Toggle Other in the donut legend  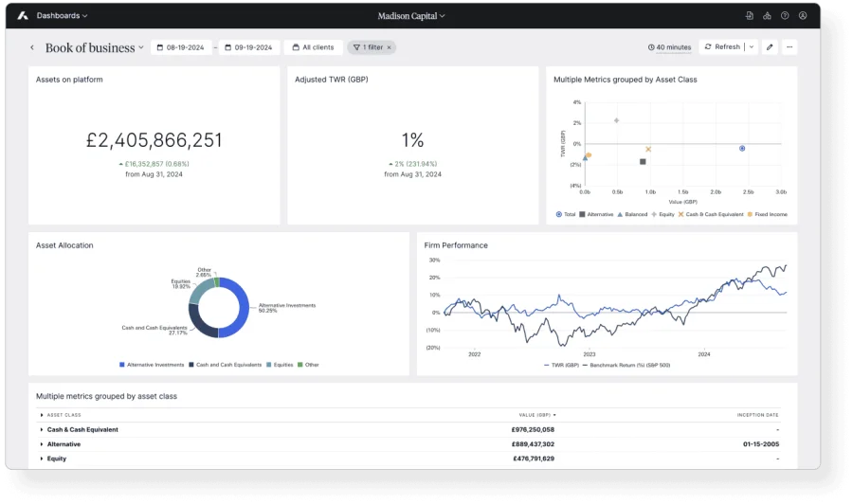(x=308, y=365)
